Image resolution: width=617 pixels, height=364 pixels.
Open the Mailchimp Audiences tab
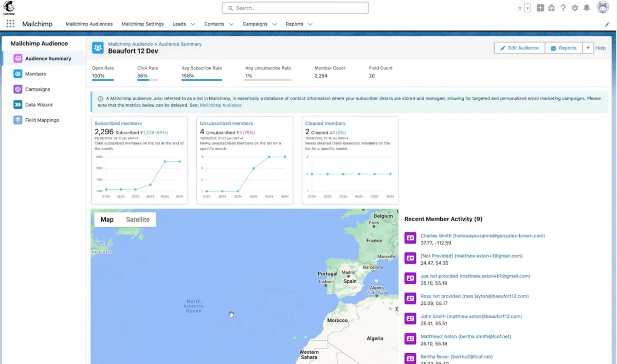(x=89, y=24)
